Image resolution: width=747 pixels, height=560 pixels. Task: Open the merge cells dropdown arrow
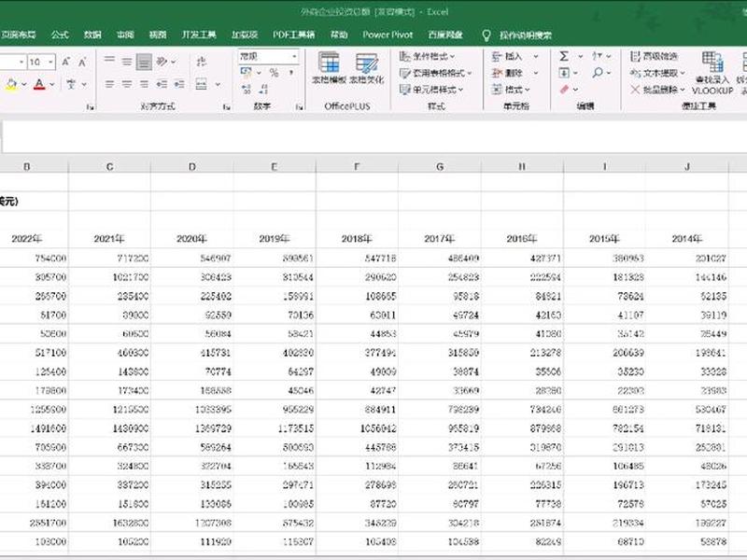click(x=218, y=84)
